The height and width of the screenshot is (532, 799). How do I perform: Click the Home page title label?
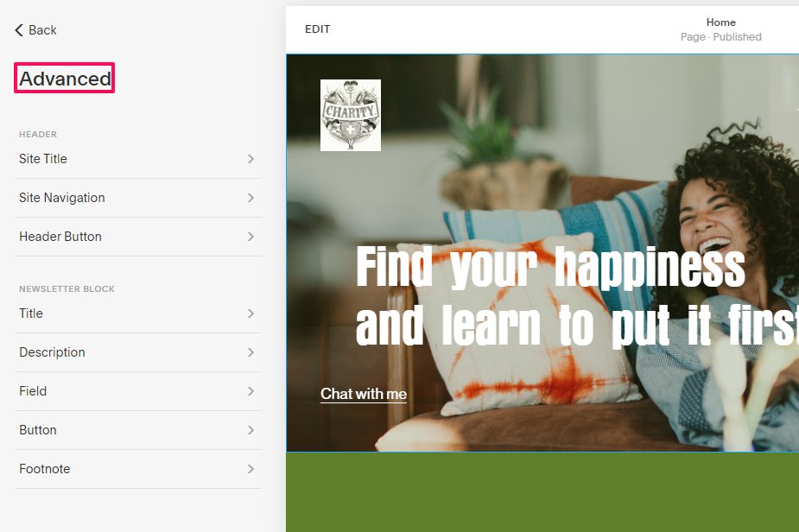pyautogui.click(x=720, y=22)
